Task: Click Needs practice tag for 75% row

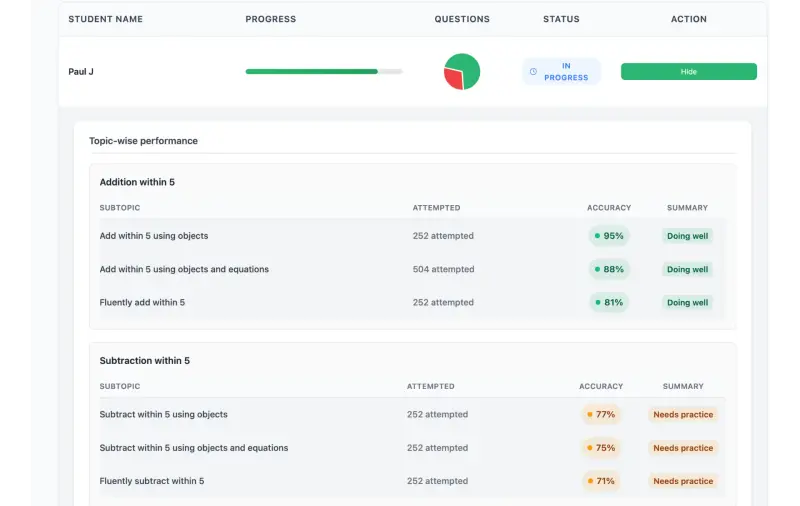Action: click(683, 447)
